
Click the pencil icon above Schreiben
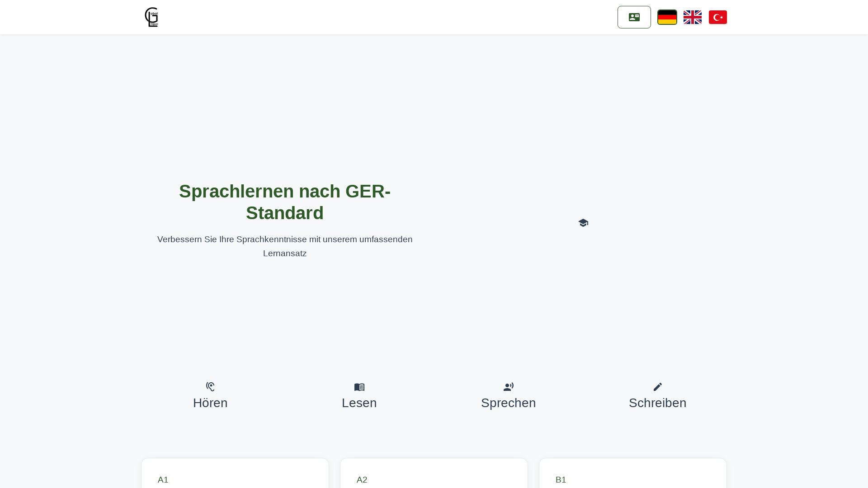point(657,387)
